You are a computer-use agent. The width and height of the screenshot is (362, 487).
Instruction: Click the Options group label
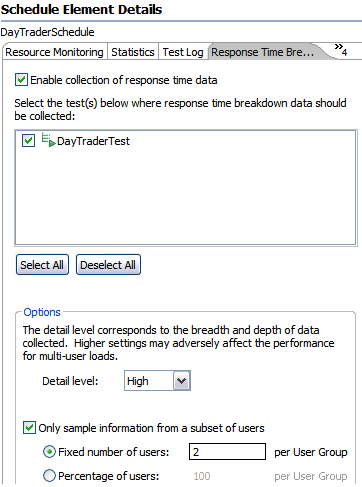[x=42, y=312]
